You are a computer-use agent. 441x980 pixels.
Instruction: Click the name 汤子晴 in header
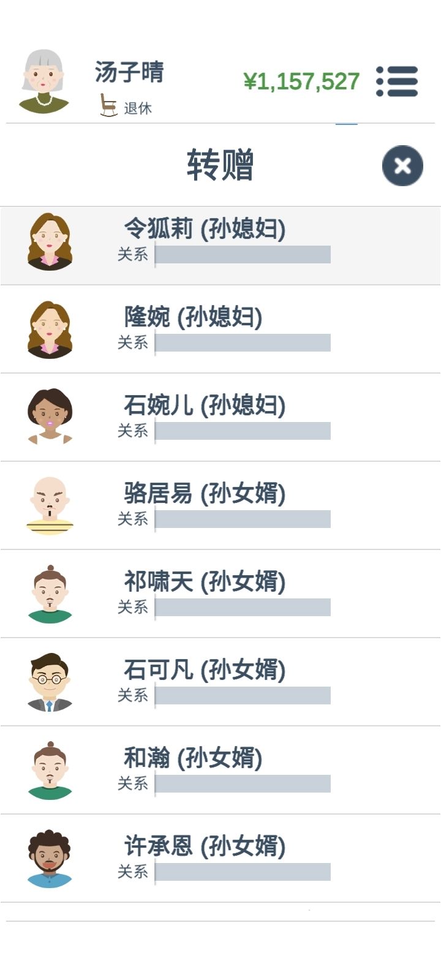click(129, 72)
